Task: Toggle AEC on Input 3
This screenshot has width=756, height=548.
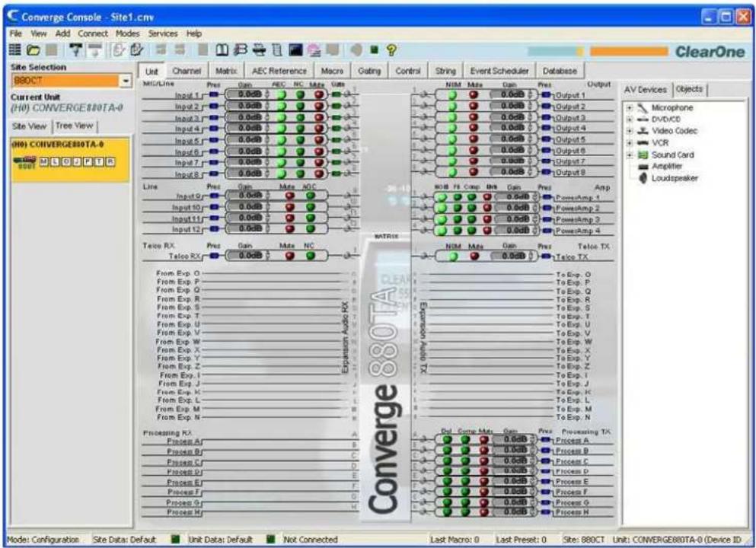Action: (x=281, y=117)
